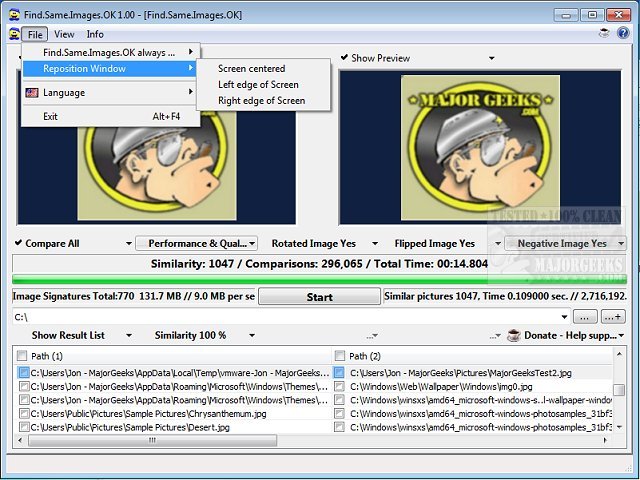Toggle checkbox for vmware-Jon temp file row

pyautogui.click(x=24, y=372)
